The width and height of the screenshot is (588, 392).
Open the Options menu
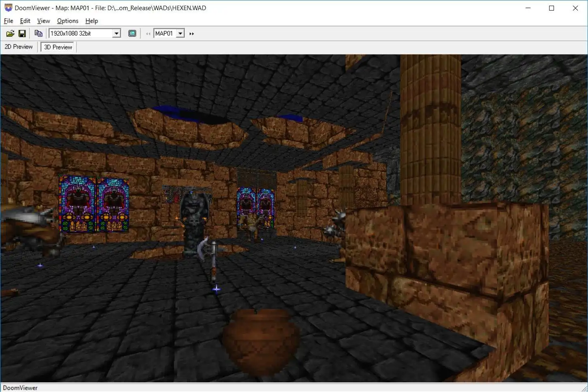tap(68, 21)
